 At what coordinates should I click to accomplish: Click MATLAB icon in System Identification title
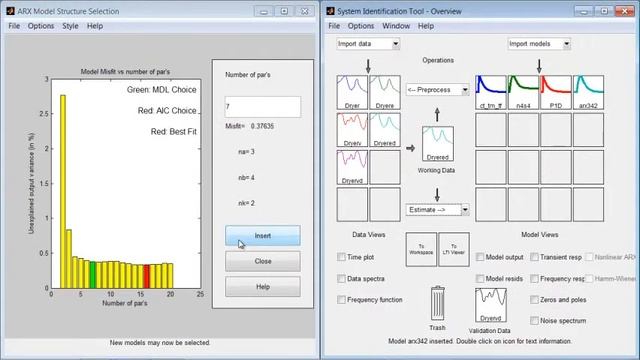click(x=331, y=11)
